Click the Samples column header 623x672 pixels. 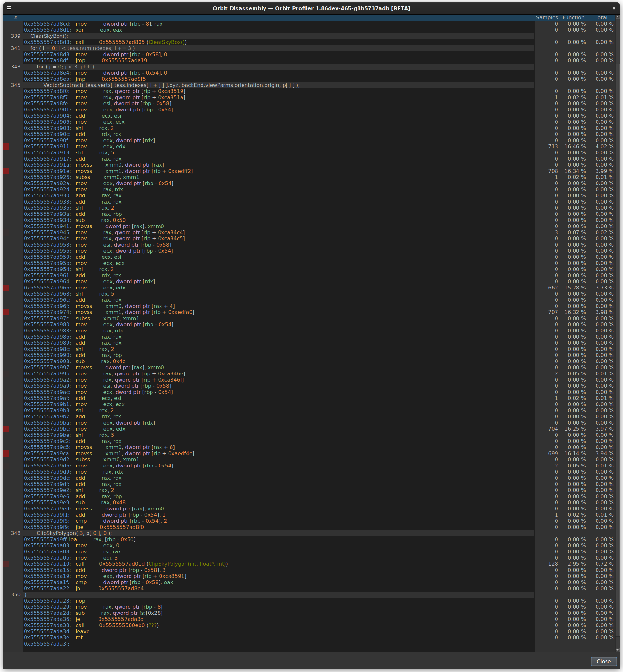[547, 17]
